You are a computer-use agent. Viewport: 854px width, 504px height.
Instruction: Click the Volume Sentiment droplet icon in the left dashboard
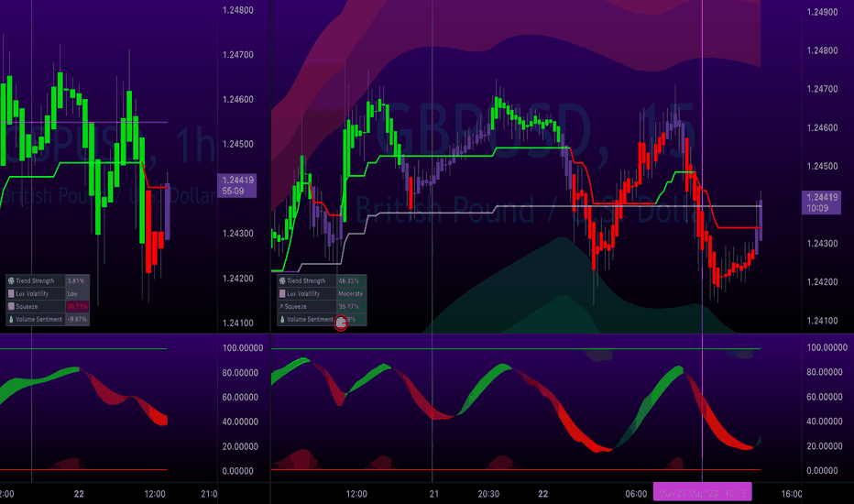click(x=11, y=319)
